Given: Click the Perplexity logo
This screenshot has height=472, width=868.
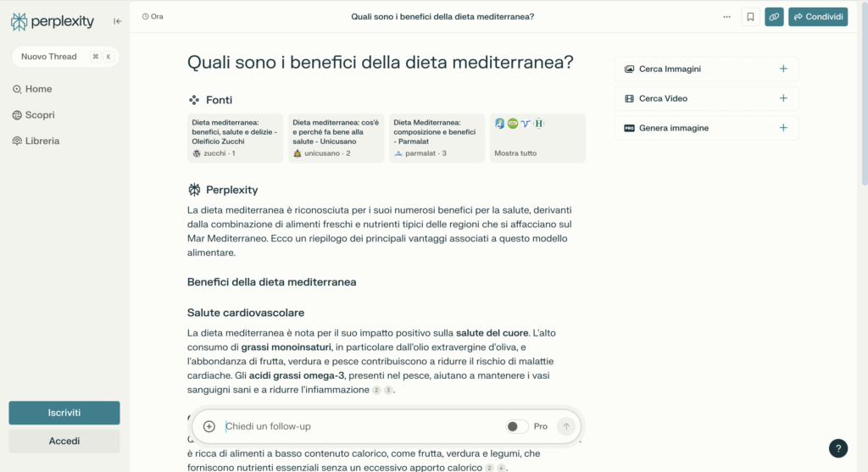Looking at the screenshot, I should (53, 22).
